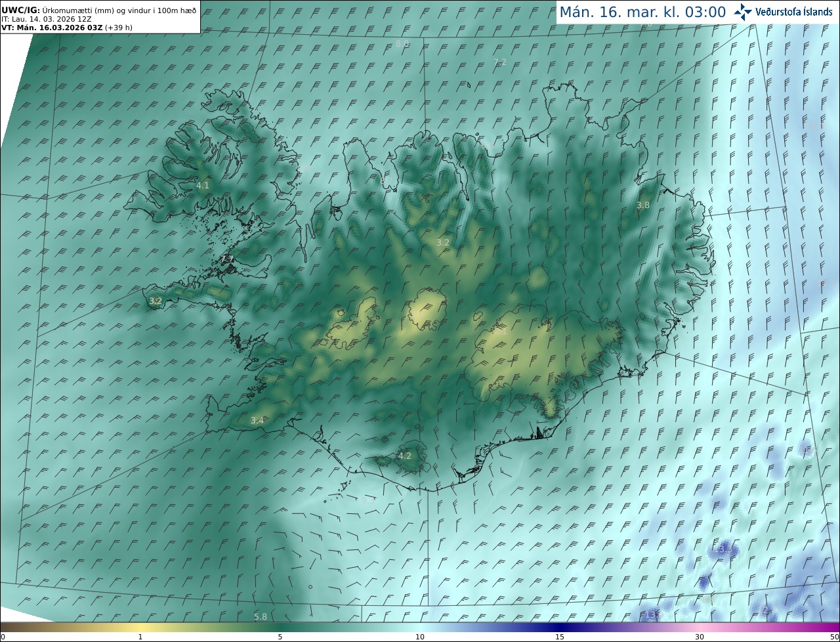
Task: Click the 8.0 value on the map
Action: (x=402, y=44)
